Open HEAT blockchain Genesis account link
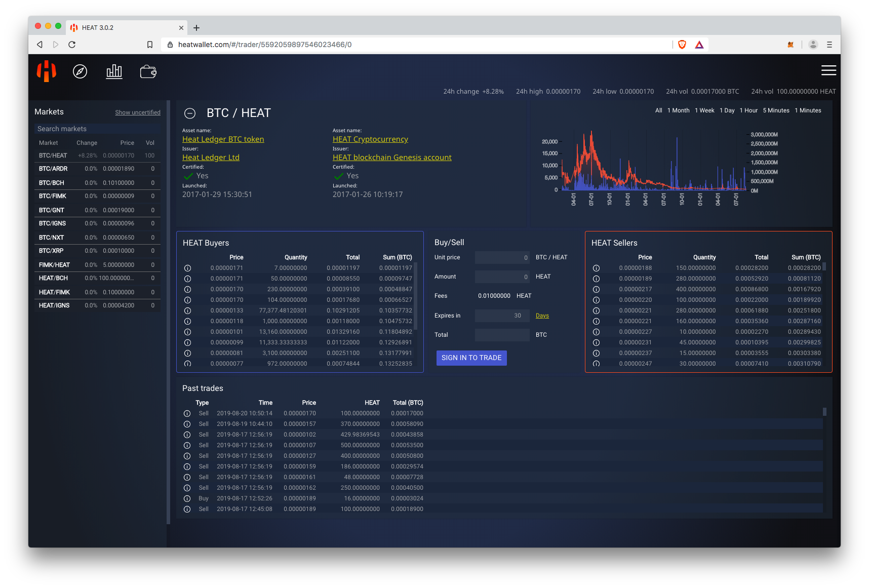The width and height of the screenshot is (869, 588). 392,158
